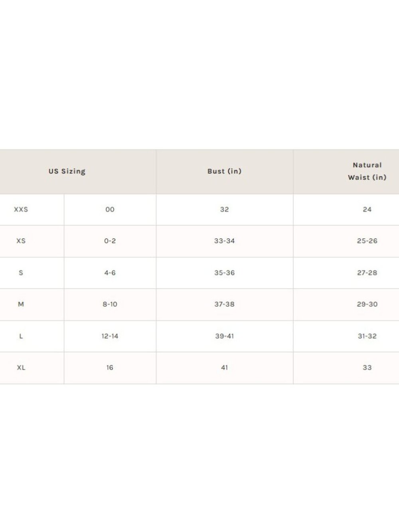The image size is (399, 532).
Task: Click the Bust (in) column header
Action: (225, 172)
